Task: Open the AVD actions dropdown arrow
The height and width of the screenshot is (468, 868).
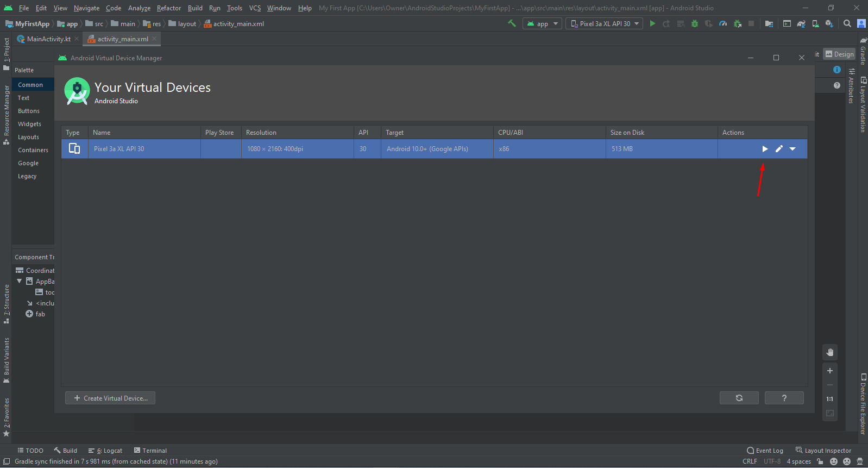Action: click(792, 149)
